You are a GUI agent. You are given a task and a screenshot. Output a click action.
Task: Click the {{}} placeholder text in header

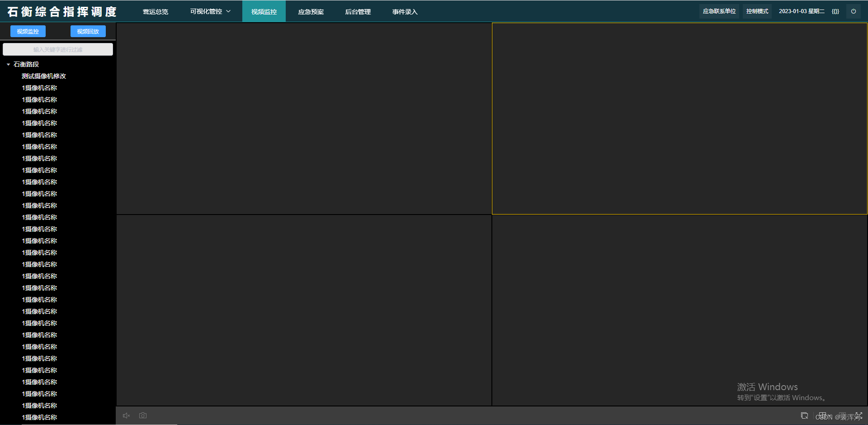pos(835,11)
